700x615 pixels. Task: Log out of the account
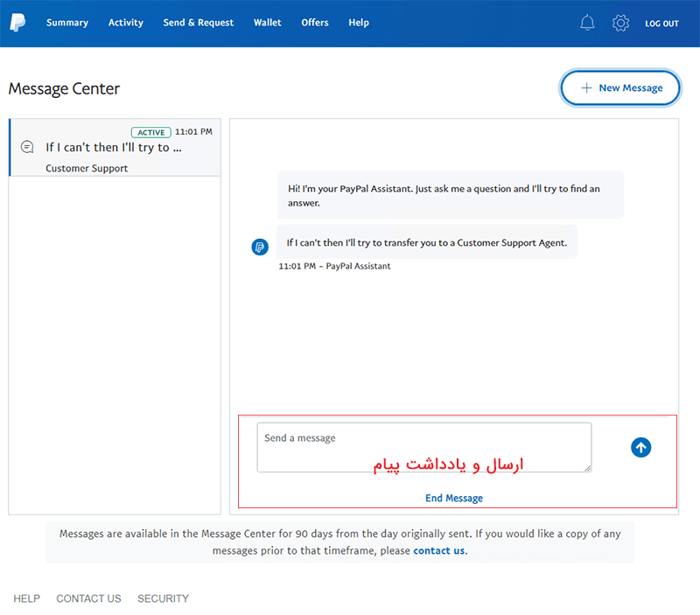click(x=661, y=24)
